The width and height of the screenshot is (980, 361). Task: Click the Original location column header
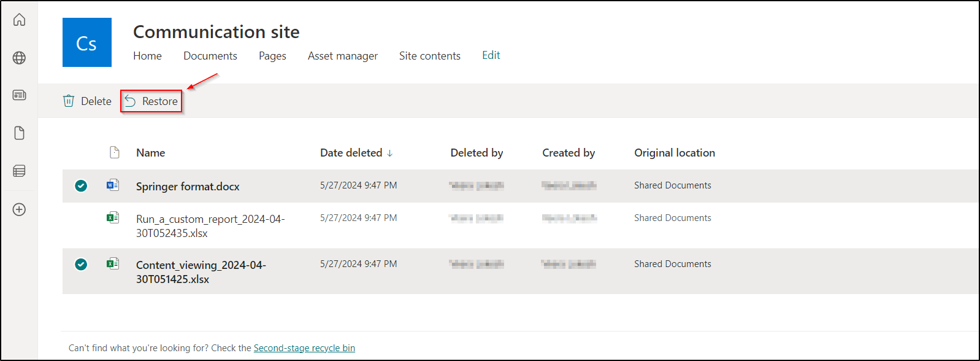point(674,153)
